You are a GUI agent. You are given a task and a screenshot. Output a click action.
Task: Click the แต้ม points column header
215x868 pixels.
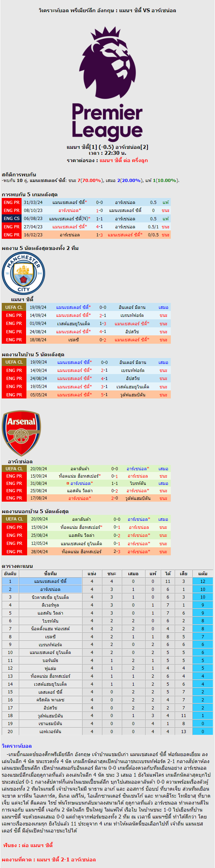203,573
